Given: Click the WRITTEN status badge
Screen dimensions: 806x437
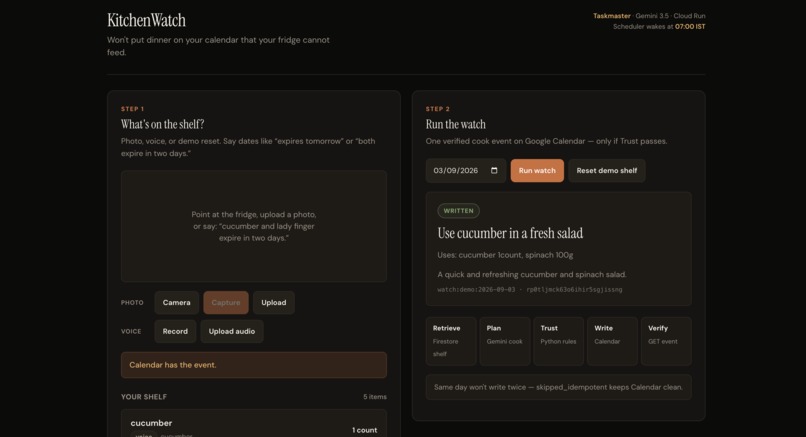Looking at the screenshot, I should (459, 211).
